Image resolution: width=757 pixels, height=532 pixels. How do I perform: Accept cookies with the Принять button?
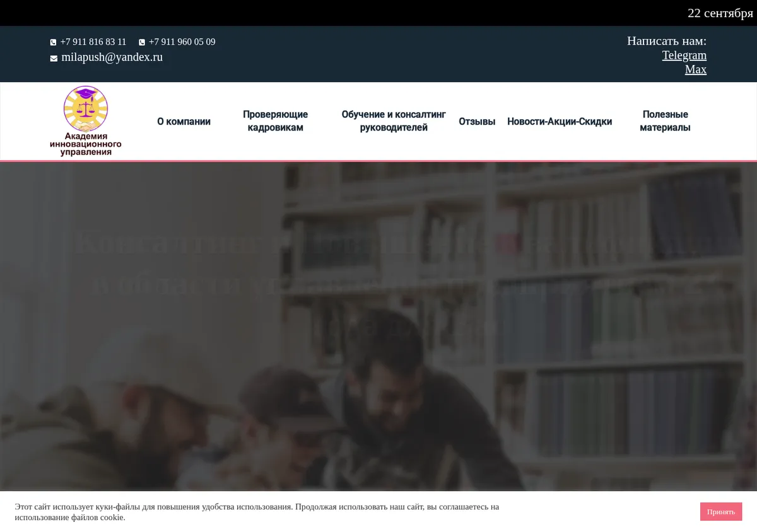pyautogui.click(x=721, y=512)
